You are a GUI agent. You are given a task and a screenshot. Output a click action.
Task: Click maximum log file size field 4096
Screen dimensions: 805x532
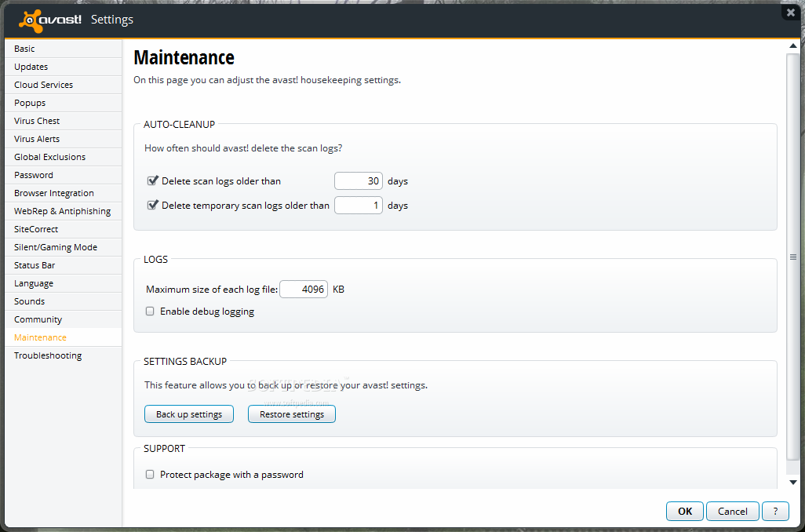pyautogui.click(x=304, y=289)
